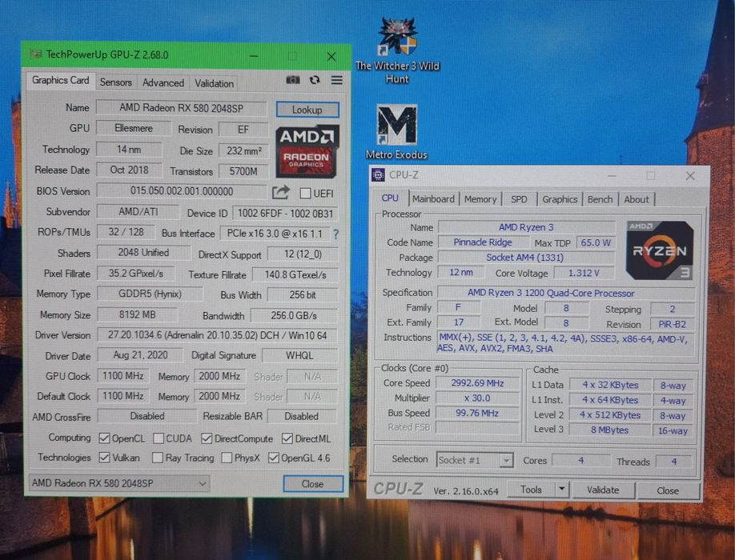Toggle the PhysX checkbox
The image size is (735, 560).
227,458
